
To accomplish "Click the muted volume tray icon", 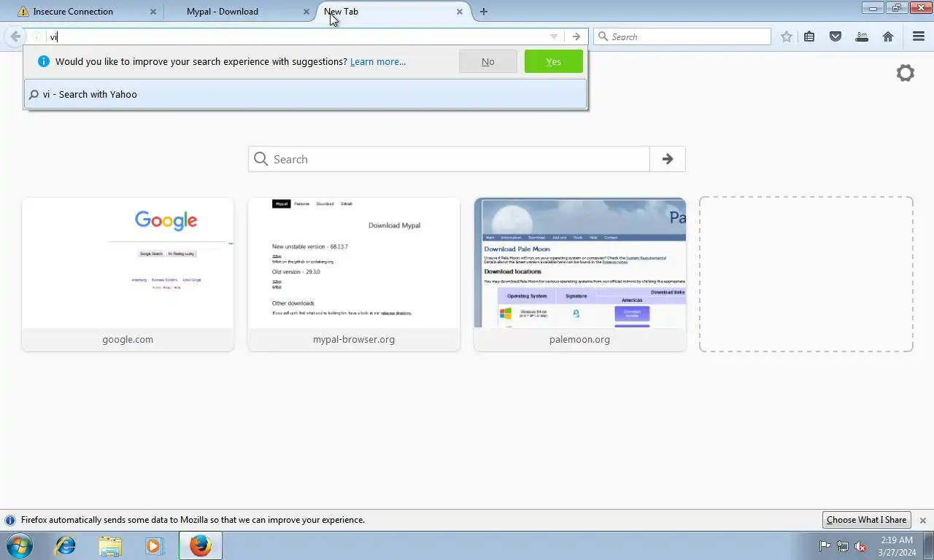I will (860, 546).
